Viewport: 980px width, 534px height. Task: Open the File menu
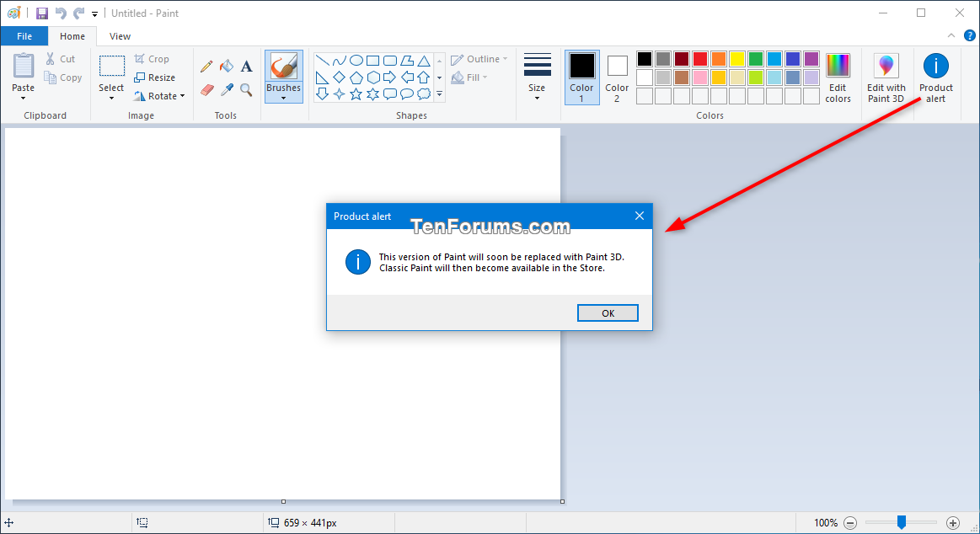point(24,36)
